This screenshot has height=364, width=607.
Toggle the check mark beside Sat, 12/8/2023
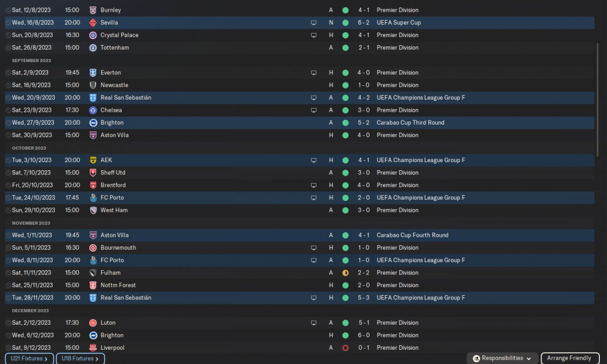tap(8, 10)
